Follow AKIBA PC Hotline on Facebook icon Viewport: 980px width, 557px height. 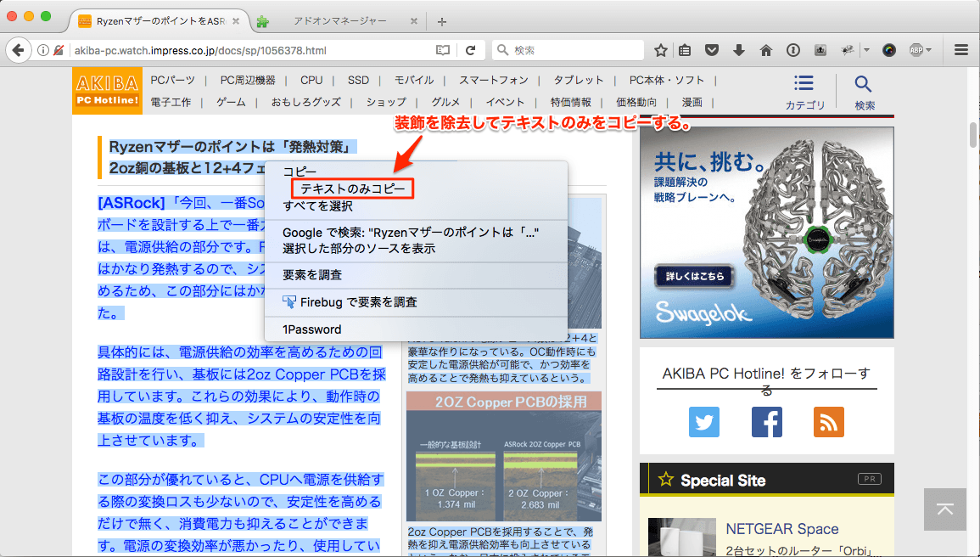(x=766, y=422)
